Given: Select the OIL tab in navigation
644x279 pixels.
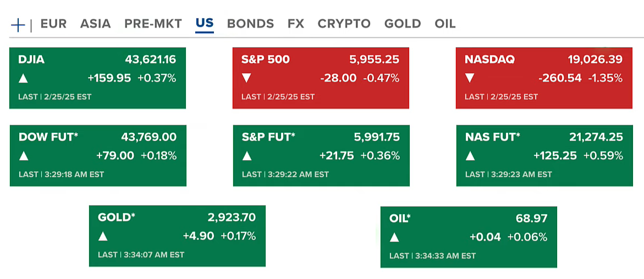Looking at the screenshot, I should [x=445, y=24].
